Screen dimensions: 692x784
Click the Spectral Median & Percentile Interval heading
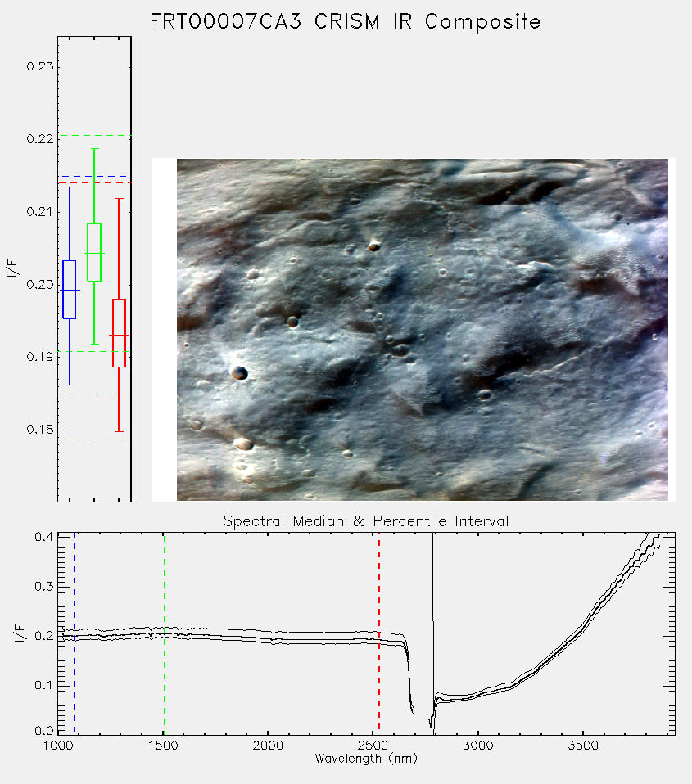click(366, 521)
